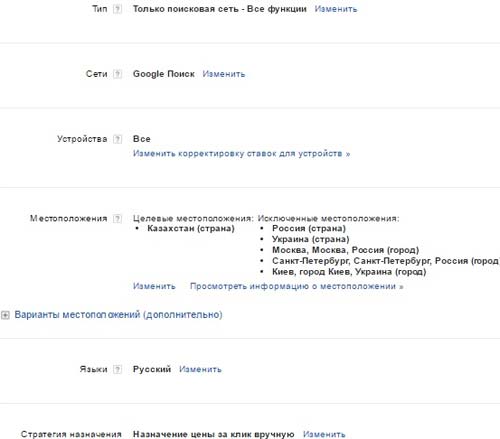Image resolution: width=500 pixels, height=439 pixels.
Task: Click Изменить link next to Русский
Action: click(200, 369)
